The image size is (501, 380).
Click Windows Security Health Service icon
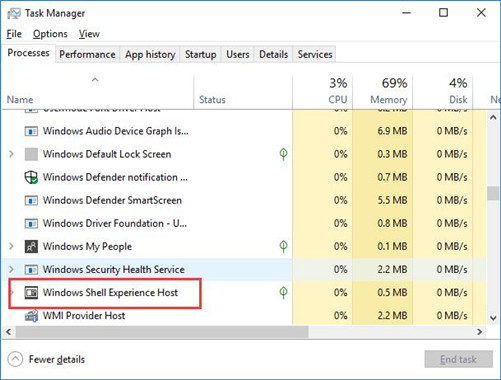pos(31,270)
